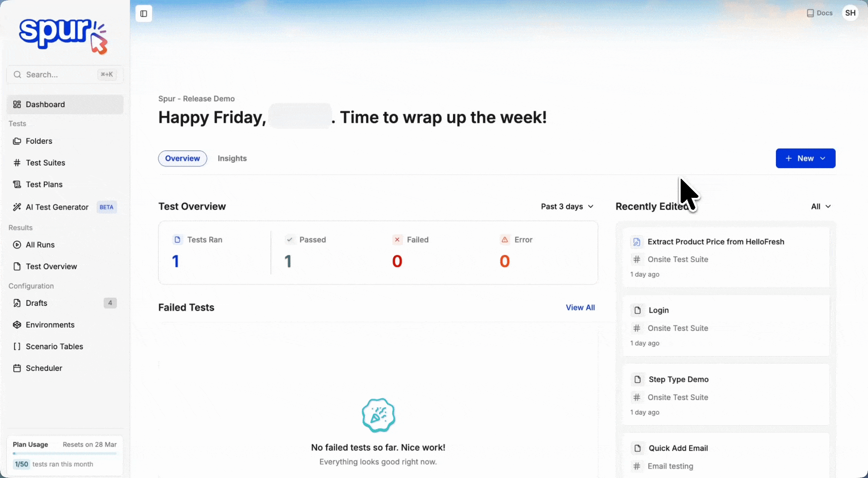Open Test Suites via hash icon
The image size is (868, 478).
(17, 163)
